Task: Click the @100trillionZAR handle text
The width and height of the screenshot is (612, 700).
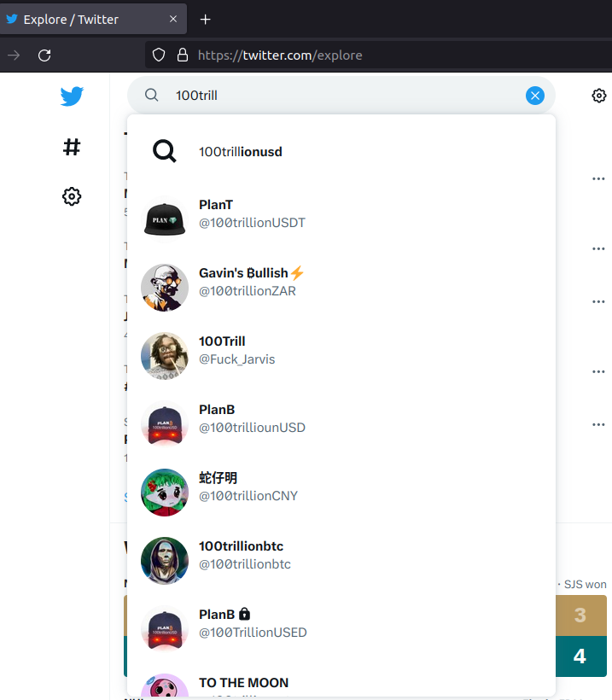Action: tap(248, 291)
